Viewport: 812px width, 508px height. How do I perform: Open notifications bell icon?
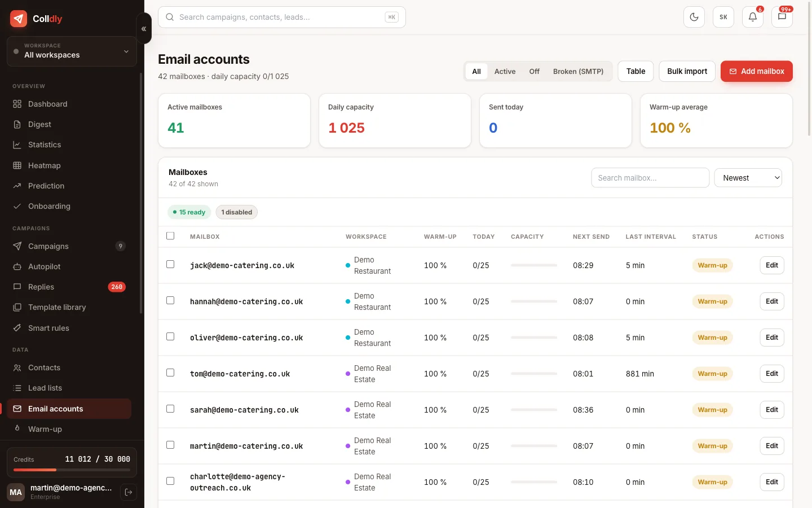(x=753, y=17)
